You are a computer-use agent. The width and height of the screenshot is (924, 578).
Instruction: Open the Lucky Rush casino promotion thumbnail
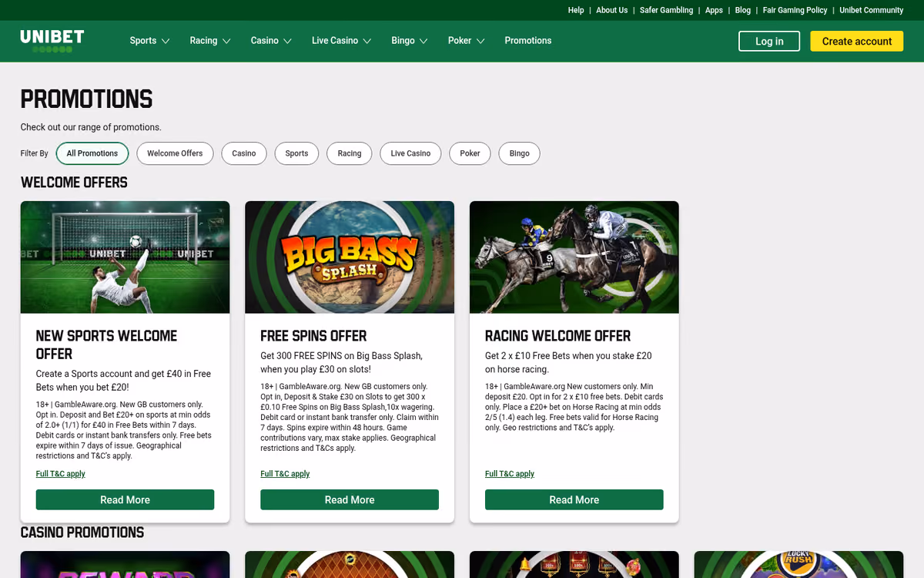(798, 564)
